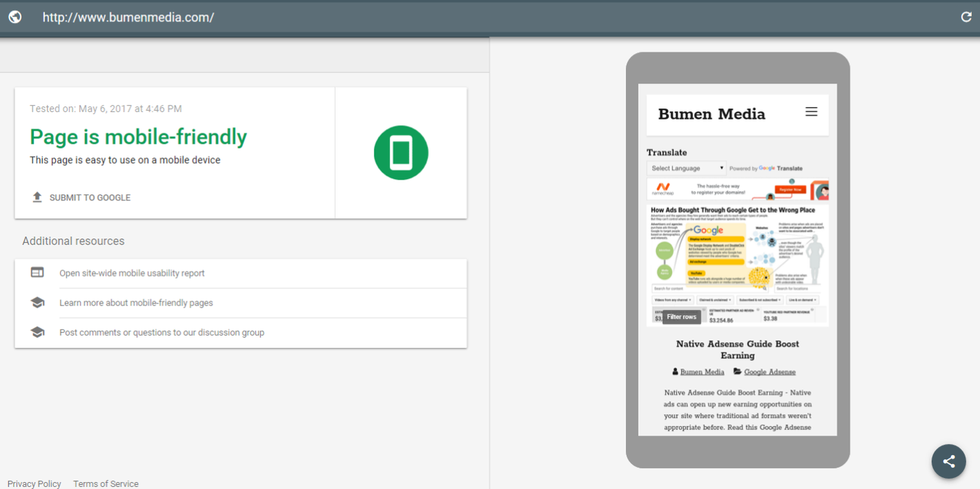Click the Powered by Google Translate text
This screenshot has width=980, height=489.
coord(766,169)
